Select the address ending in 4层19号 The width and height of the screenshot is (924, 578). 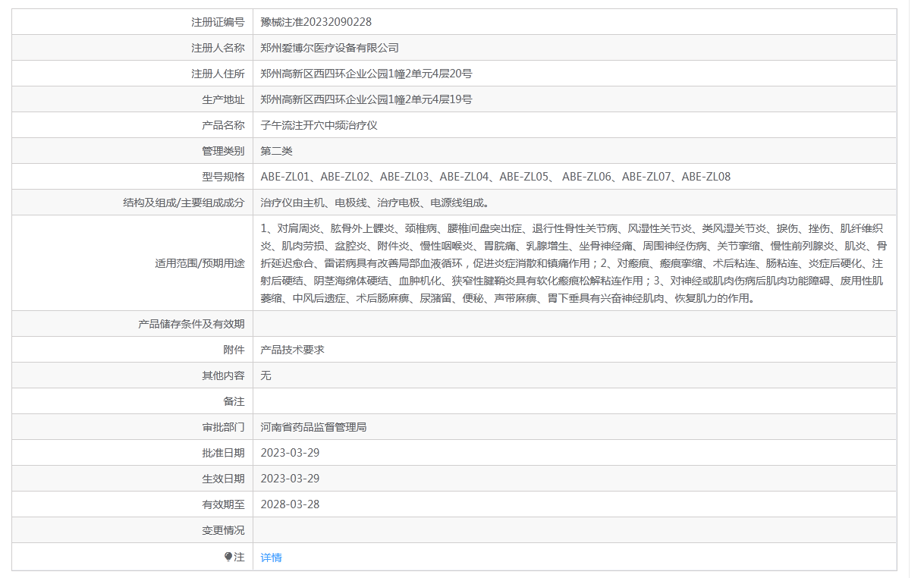click(x=366, y=99)
